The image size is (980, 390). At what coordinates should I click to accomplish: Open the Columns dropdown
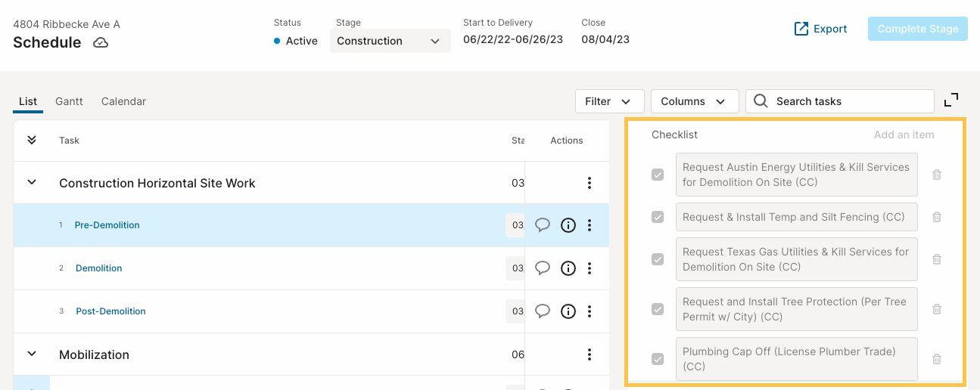coord(694,101)
